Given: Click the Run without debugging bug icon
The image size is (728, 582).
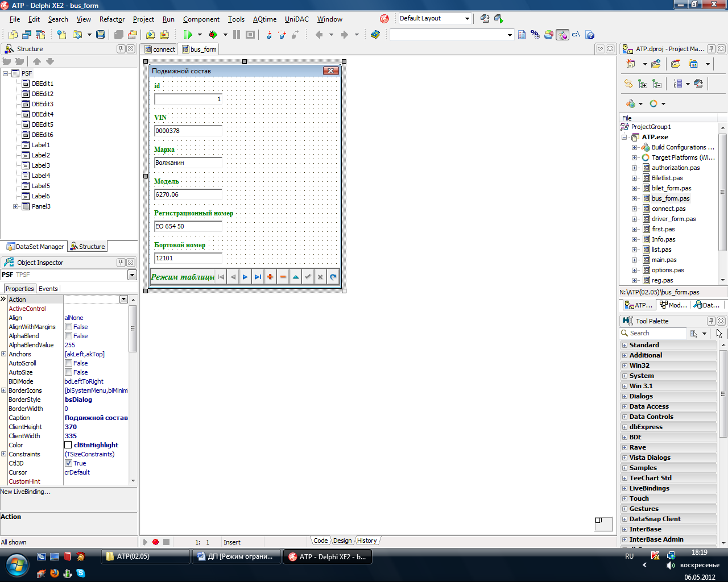Looking at the screenshot, I should tap(213, 35).
